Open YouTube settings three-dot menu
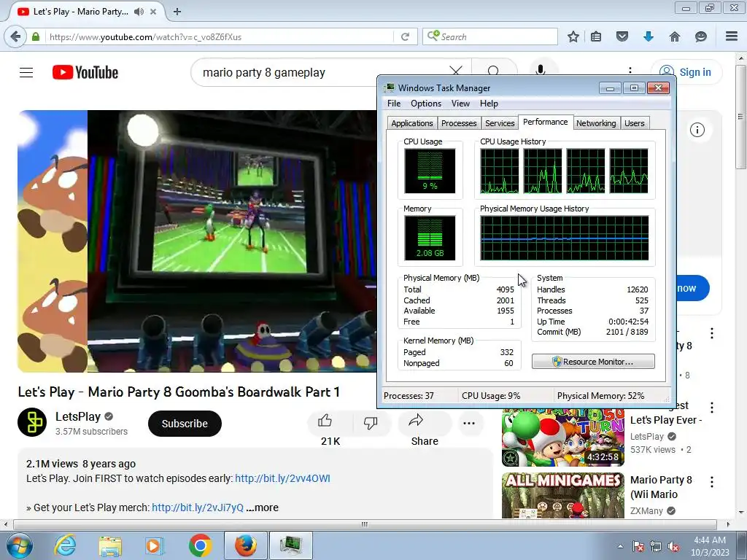 (x=630, y=71)
